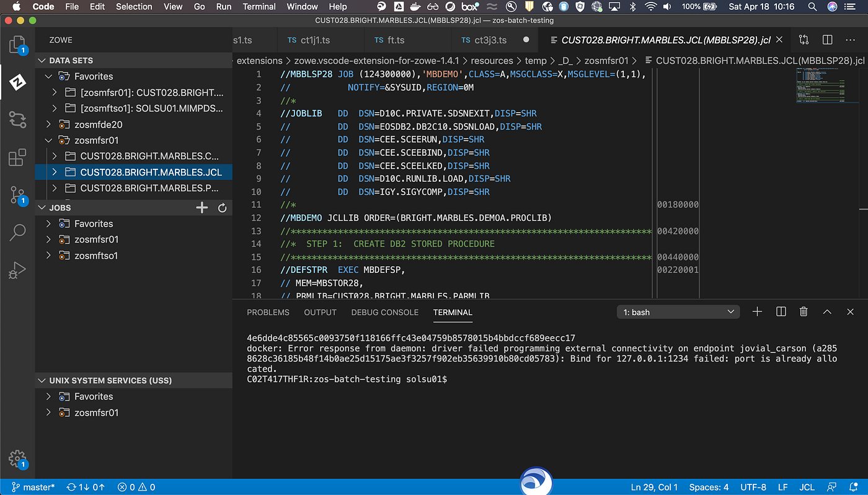Open the terminal selector dropdown showing bash
The image size is (868, 495).
(x=678, y=312)
